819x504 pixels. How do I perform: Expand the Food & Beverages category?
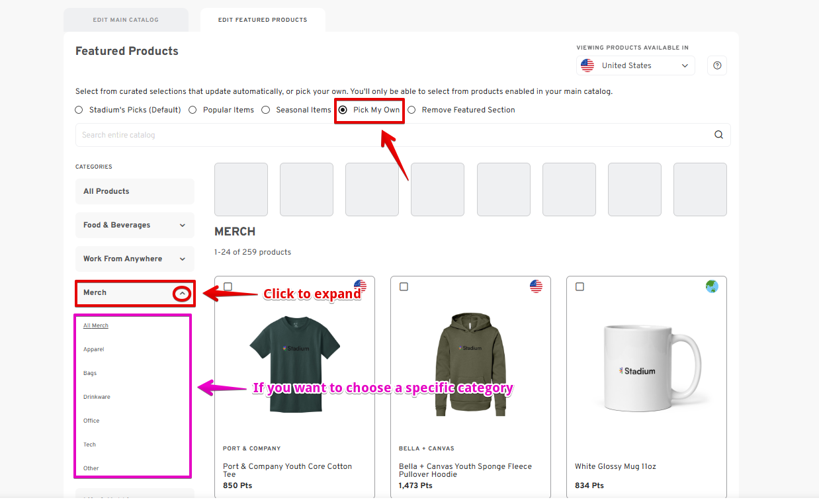pos(182,226)
